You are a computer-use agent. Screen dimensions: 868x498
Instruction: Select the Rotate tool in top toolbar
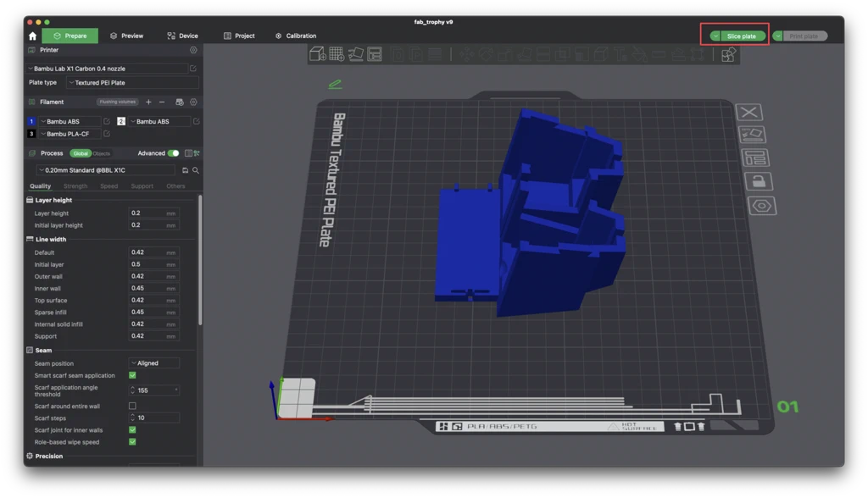click(486, 54)
